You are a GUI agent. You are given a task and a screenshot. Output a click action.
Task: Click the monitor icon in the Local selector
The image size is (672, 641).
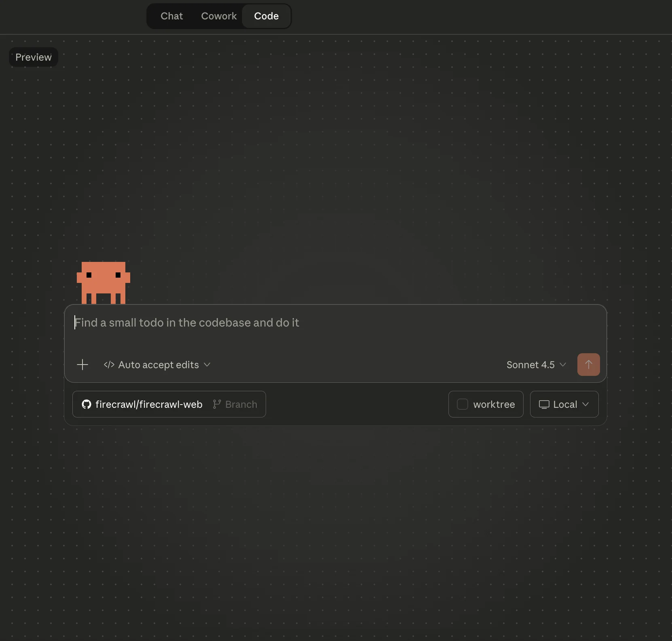544,404
